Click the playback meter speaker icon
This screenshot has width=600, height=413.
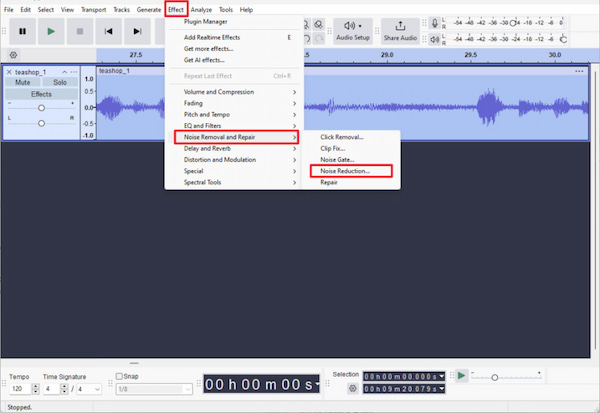pyautogui.click(x=435, y=39)
